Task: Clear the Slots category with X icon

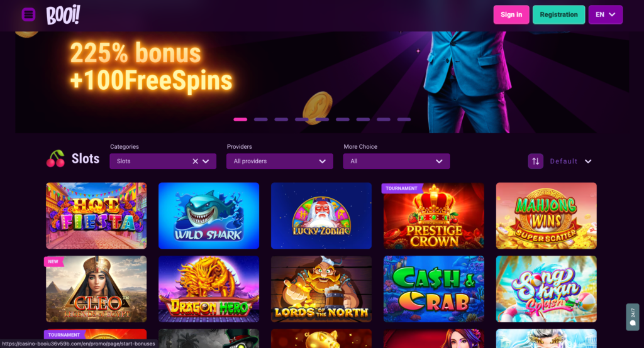Action: click(196, 161)
